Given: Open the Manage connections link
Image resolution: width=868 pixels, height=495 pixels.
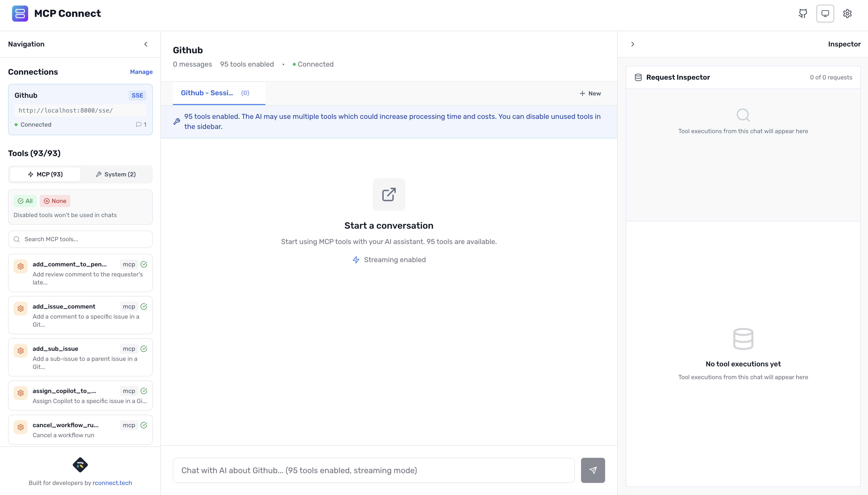Looking at the screenshot, I should pyautogui.click(x=141, y=72).
